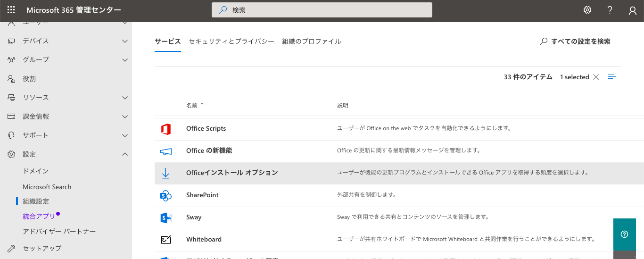Click the Sway icon
The width and height of the screenshot is (644, 259).
tap(165, 217)
